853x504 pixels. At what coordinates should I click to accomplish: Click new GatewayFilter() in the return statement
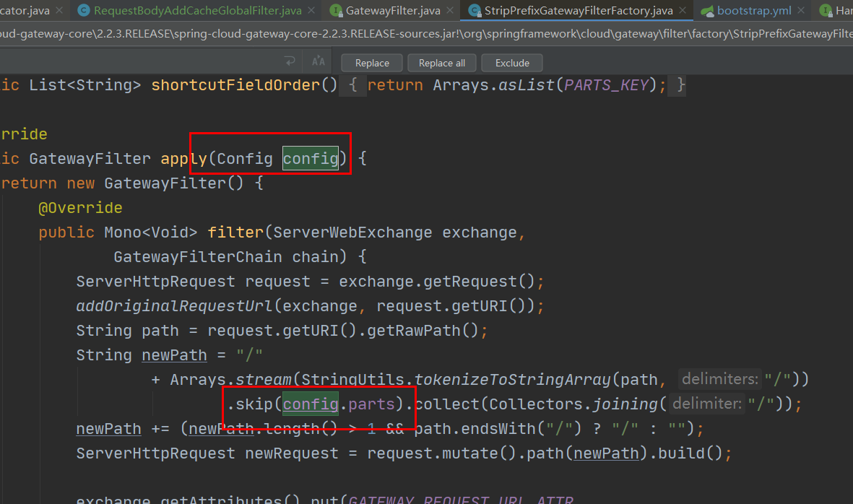coord(155,183)
